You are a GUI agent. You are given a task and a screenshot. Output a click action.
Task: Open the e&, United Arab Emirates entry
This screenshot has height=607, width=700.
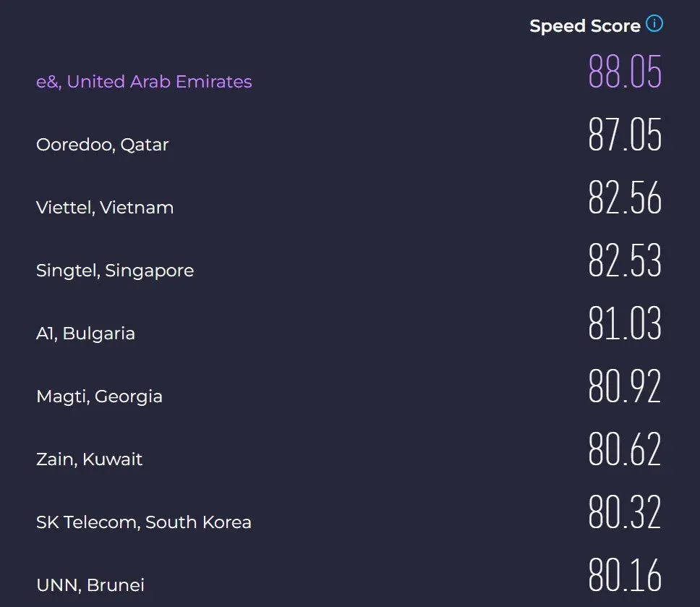(x=144, y=82)
